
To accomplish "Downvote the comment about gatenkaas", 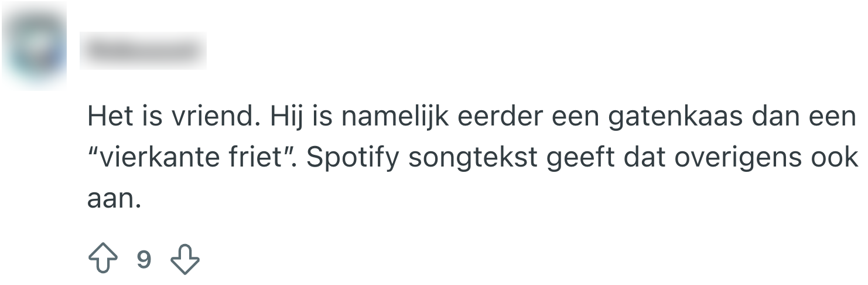I will [x=185, y=259].
